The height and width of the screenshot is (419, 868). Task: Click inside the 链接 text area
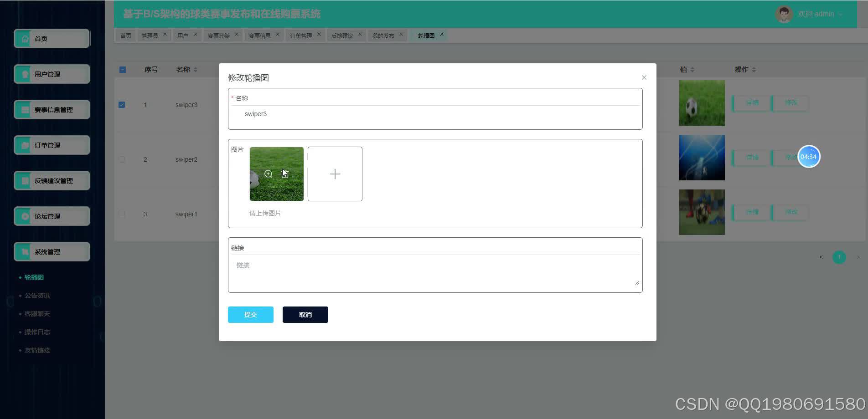[433, 271]
